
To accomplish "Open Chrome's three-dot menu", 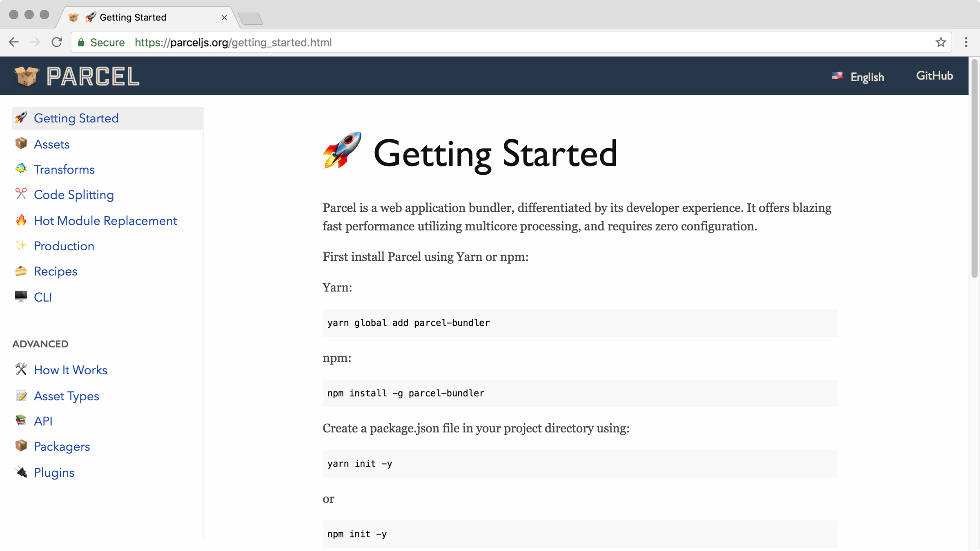I will [966, 42].
